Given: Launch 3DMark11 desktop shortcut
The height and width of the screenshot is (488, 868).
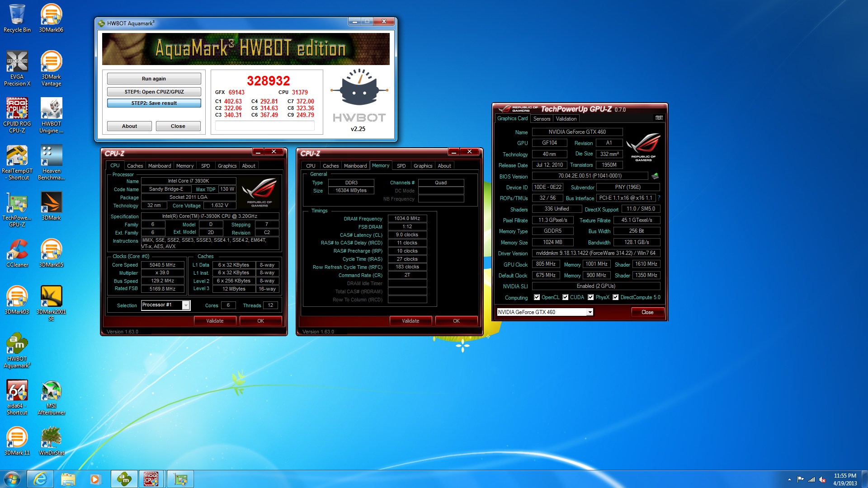Looking at the screenshot, I should (x=17, y=441).
